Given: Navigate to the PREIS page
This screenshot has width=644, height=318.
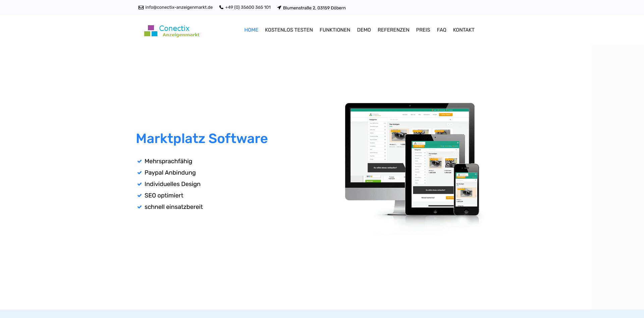Looking at the screenshot, I should [423, 30].
